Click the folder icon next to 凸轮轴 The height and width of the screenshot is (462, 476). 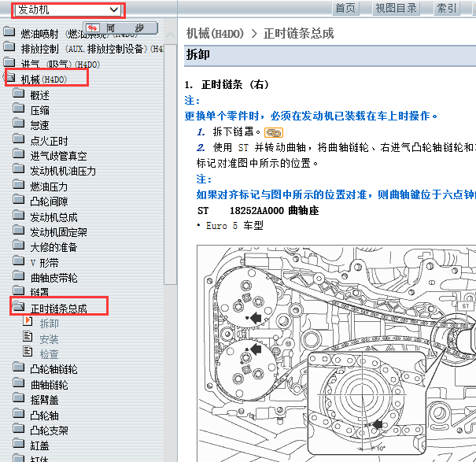point(19,413)
